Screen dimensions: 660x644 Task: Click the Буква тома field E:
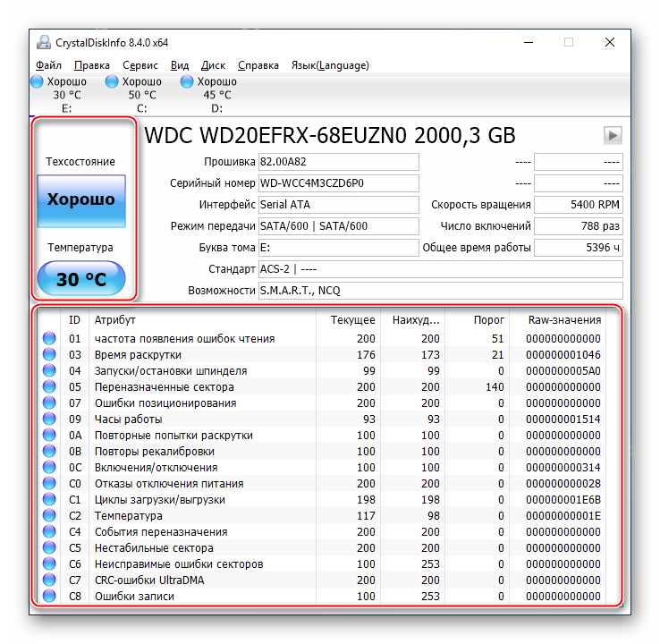coord(338,248)
